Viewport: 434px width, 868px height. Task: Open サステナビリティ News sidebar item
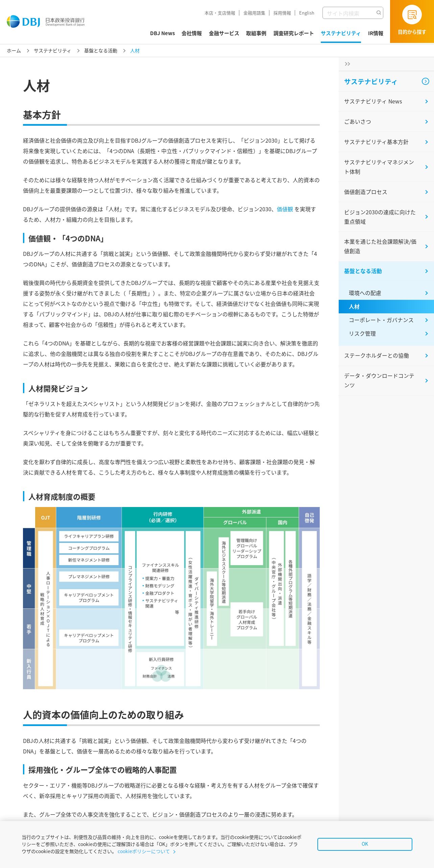[x=386, y=101]
